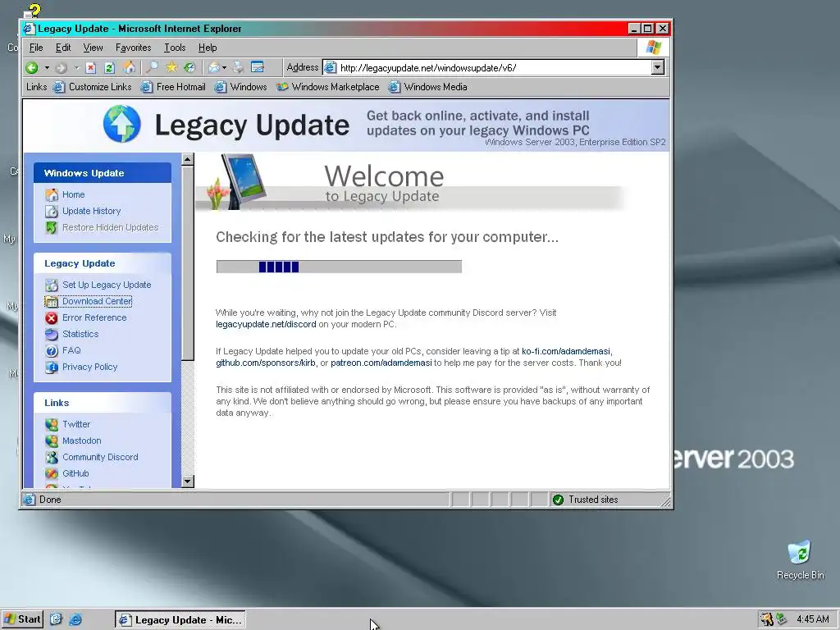Viewport: 840px width, 630px height.
Task: Click the Legacy Update globe logo
Action: click(x=122, y=124)
